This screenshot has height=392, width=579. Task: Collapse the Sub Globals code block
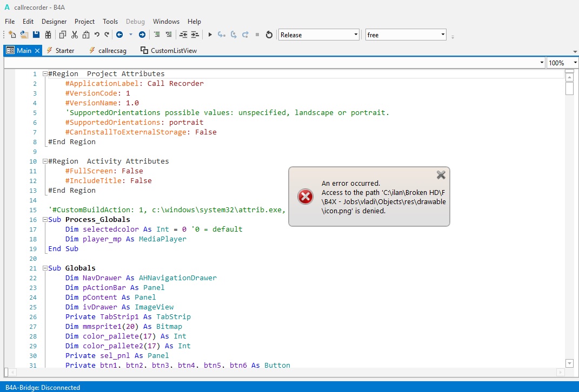44,268
